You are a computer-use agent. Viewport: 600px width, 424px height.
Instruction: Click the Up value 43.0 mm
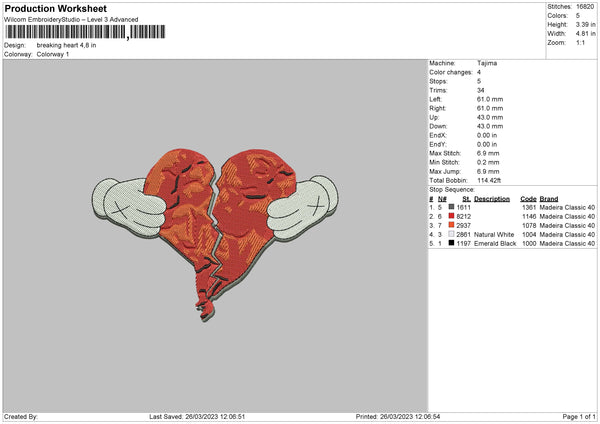click(x=490, y=117)
